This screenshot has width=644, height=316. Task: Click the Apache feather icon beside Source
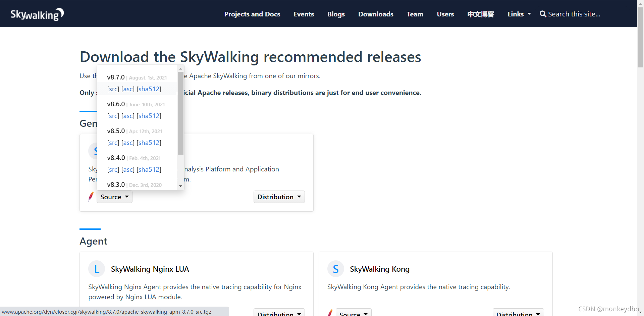(91, 197)
